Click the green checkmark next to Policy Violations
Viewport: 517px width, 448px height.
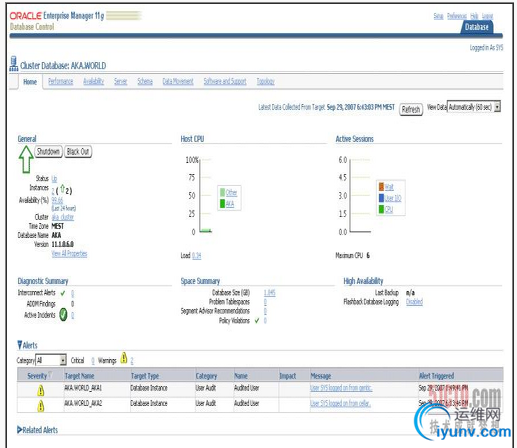click(x=257, y=320)
